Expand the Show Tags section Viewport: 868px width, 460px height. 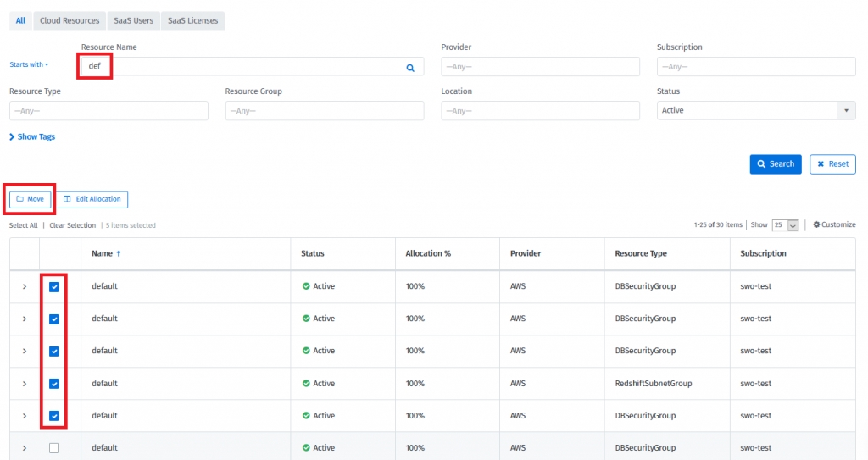pyautogui.click(x=32, y=136)
